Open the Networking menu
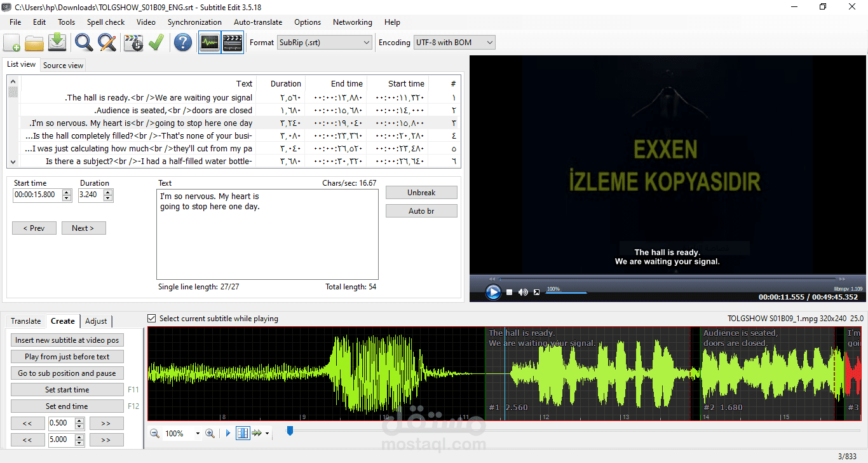The image size is (868, 463). point(353,22)
